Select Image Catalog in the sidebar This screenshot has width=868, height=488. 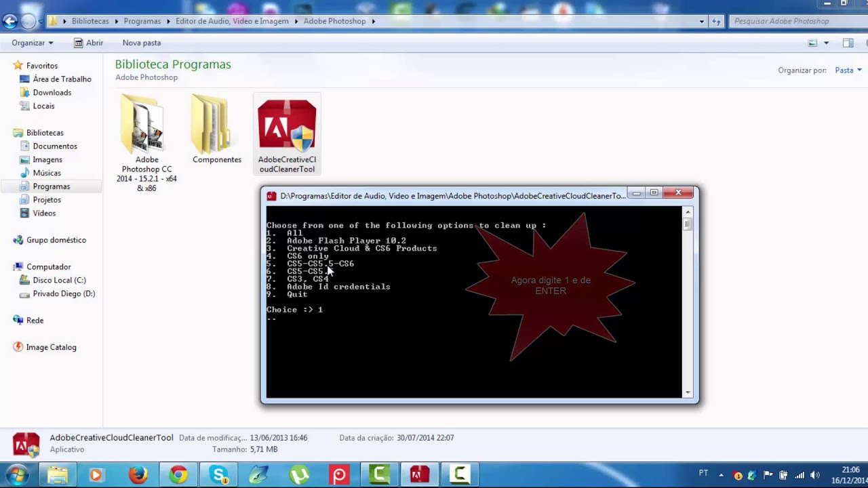click(x=51, y=348)
